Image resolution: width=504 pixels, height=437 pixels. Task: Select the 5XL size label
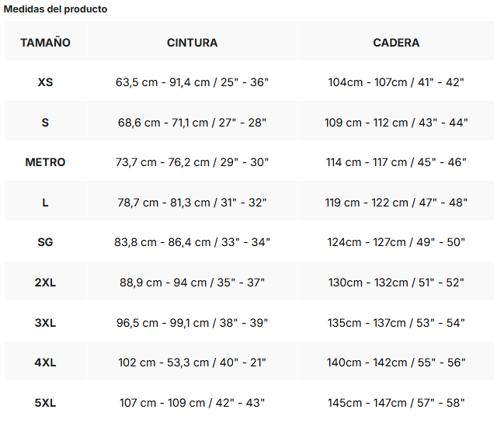click(45, 403)
